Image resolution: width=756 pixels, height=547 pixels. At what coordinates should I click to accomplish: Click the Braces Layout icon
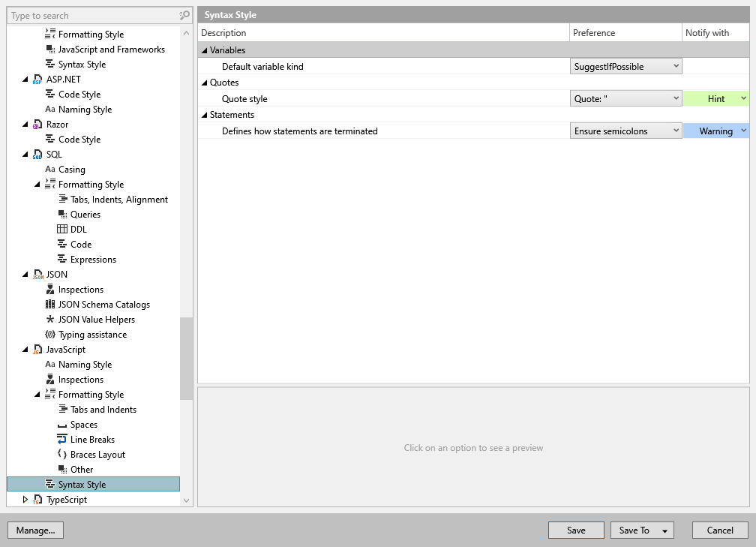point(62,455)
